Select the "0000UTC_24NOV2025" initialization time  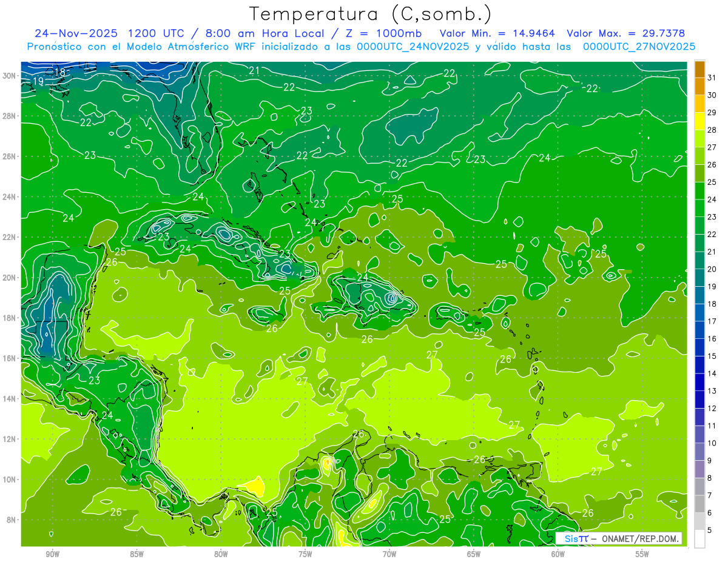(x=413, y=47)
